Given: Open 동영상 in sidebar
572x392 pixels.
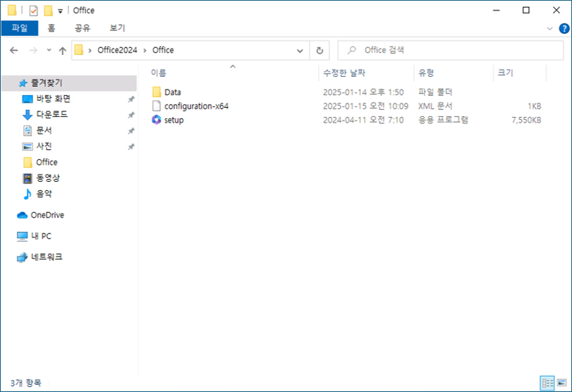Looking at the screenshot, I should click(x=48, y=178).
